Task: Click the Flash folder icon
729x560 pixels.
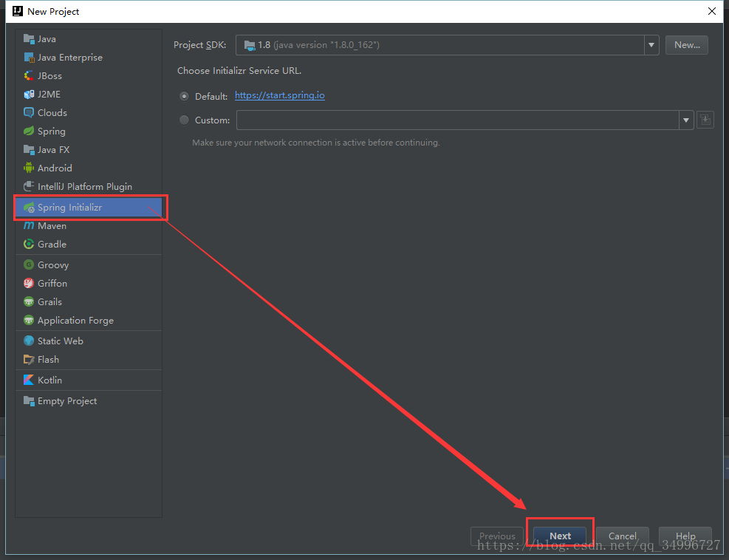Action: point(29,360)
